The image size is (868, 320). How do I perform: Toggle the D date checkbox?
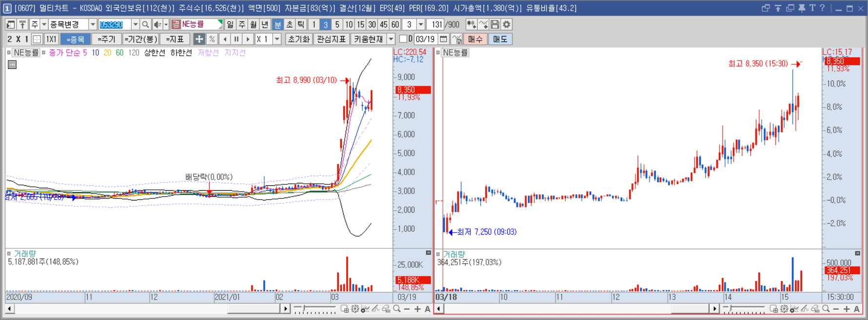tap(403, 39)
